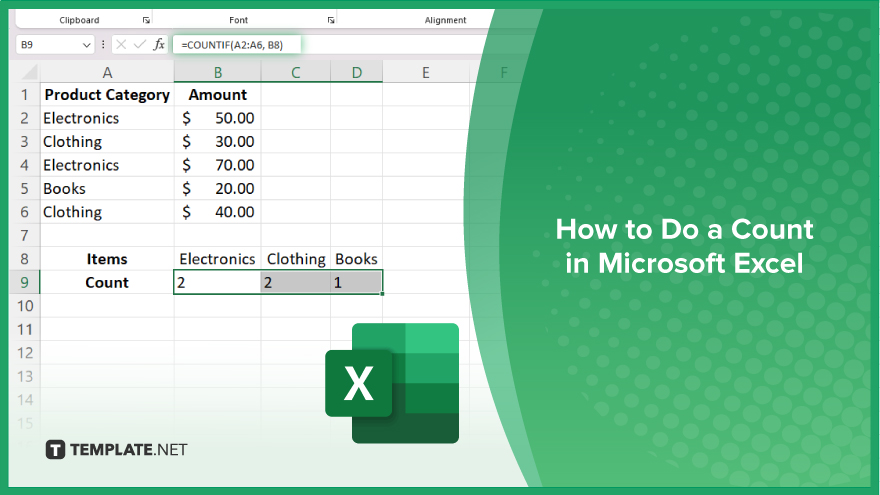Click Electronics in row 8
The height and width of the screenshot is (495, 880).
[218, 259]
